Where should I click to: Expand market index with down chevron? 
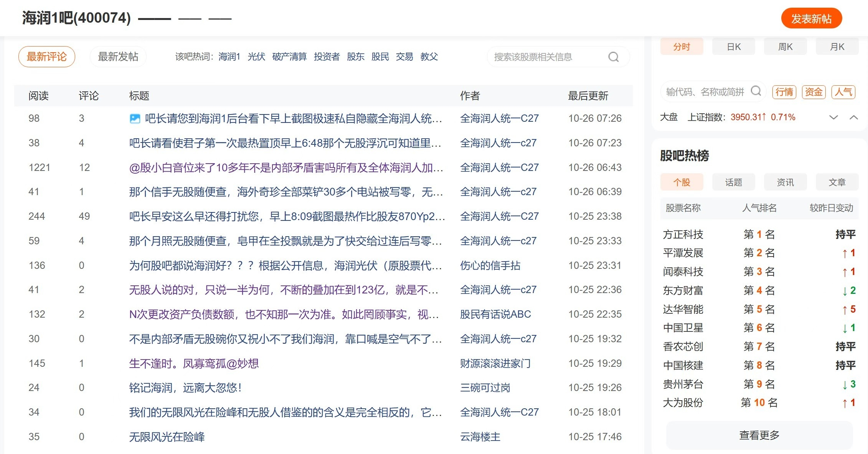(833, 118)
